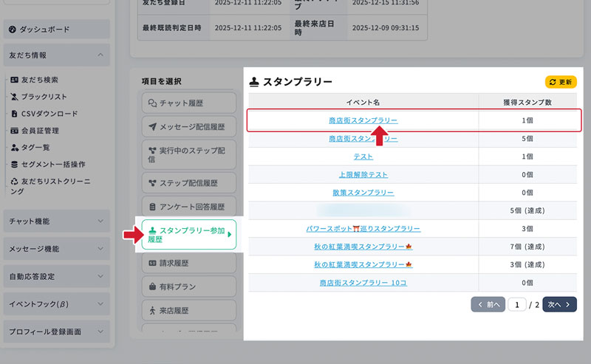Expand the 自動応答設定 menu
Screen dimensions: 591x364
click(x=56, y=276)
